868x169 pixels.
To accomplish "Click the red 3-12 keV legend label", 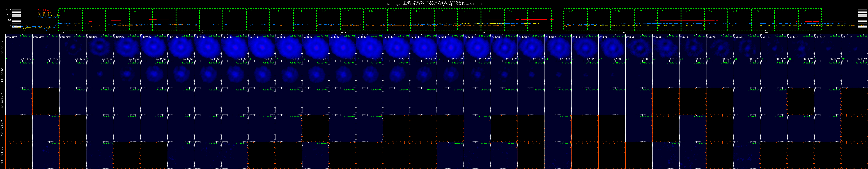I will click(44, 10).
